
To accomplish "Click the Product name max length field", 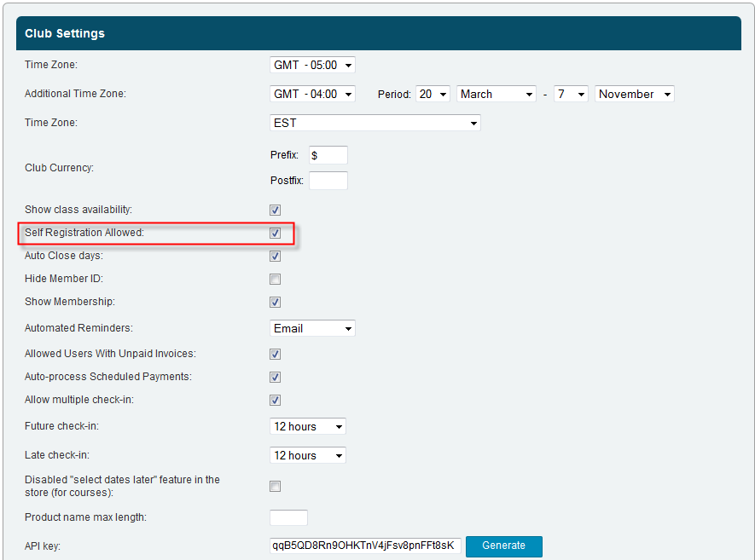I will [288, 517].
